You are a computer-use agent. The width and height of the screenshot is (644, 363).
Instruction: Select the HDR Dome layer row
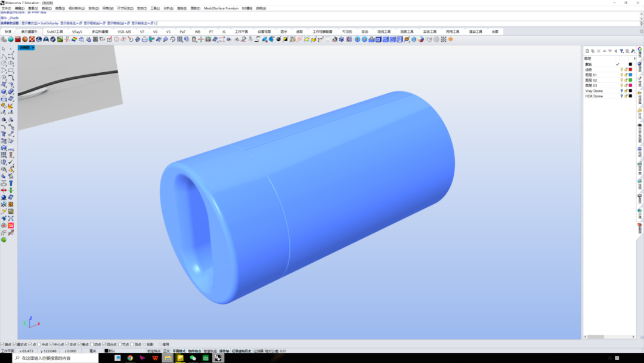point(609,96)
